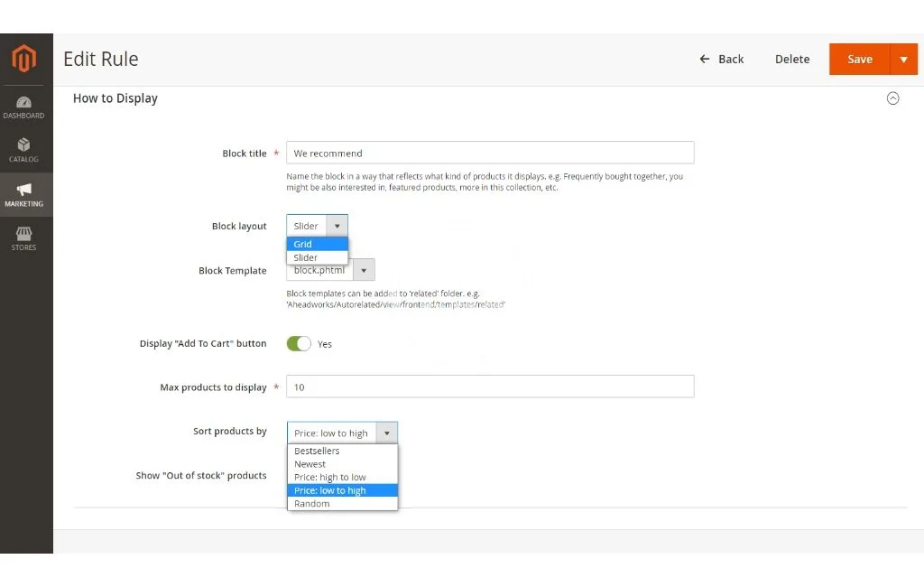This screenshot has height=587, width=924.
Task: Click the Back arrow icon
Action: coord(705,60)
